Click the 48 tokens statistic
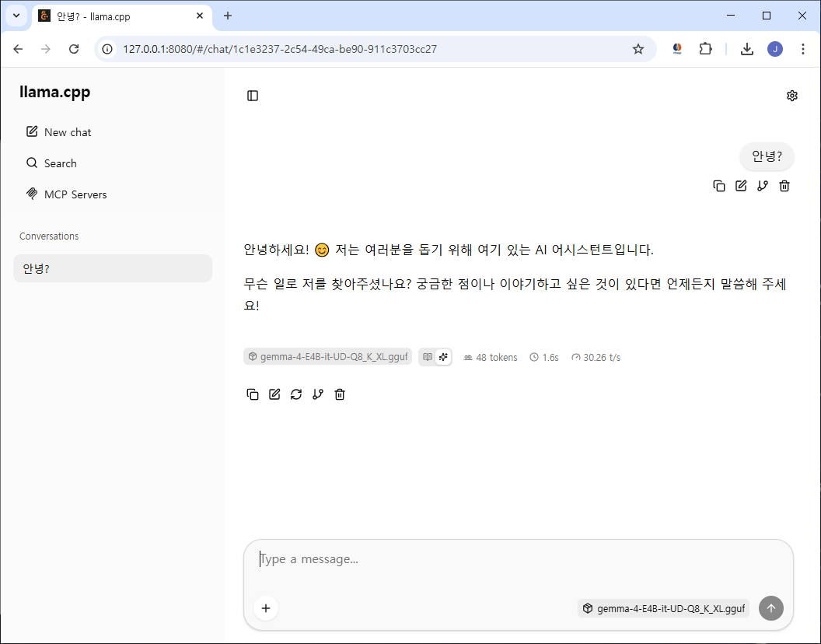Image resolution: width=821 pixels, height=644 pixels. (490, 357)
